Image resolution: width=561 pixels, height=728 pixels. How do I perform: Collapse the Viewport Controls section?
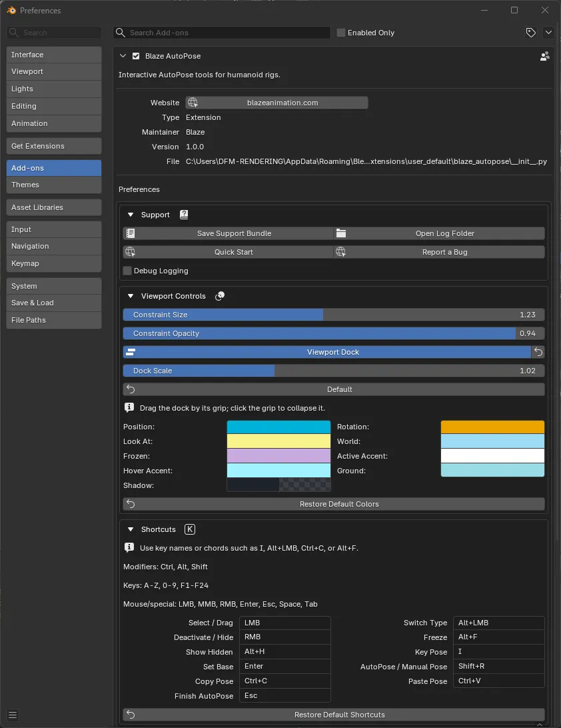131,296
